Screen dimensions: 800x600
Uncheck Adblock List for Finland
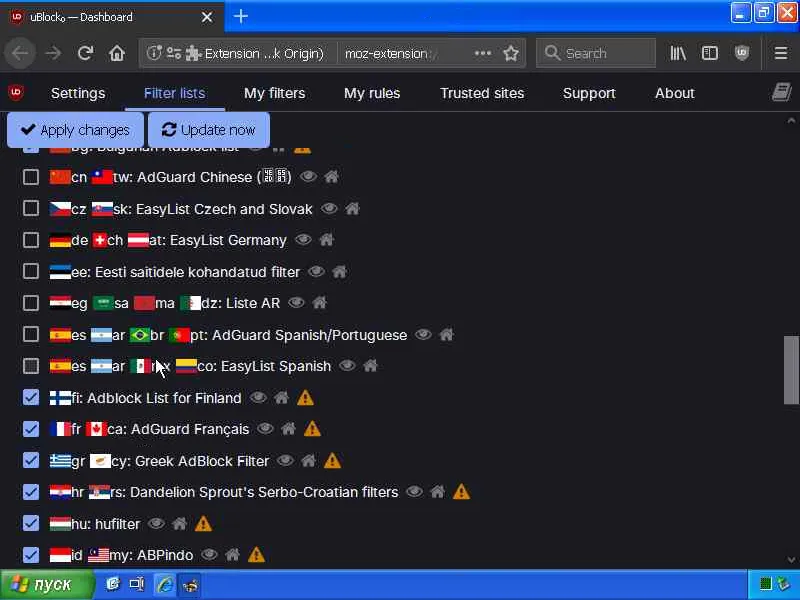click(31, 397)
